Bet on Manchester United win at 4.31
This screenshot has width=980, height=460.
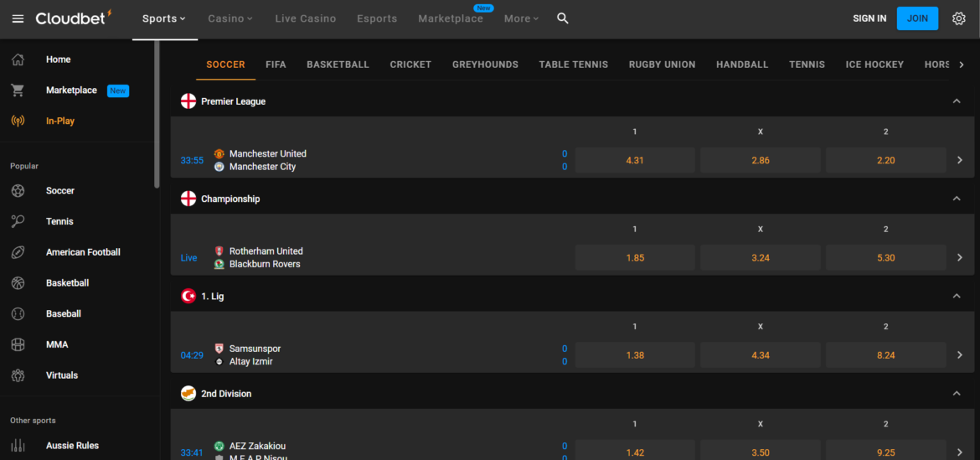[x=635, y=160]
